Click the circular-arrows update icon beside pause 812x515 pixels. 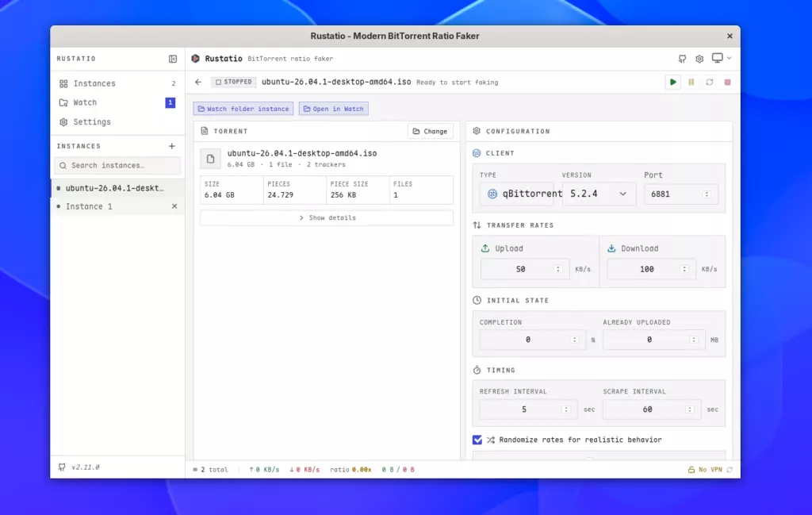pyautogui.click(x=709, y=82)
